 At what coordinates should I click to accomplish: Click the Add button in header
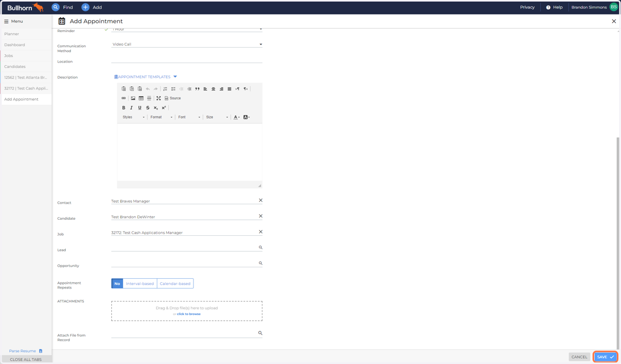(92, 7)
